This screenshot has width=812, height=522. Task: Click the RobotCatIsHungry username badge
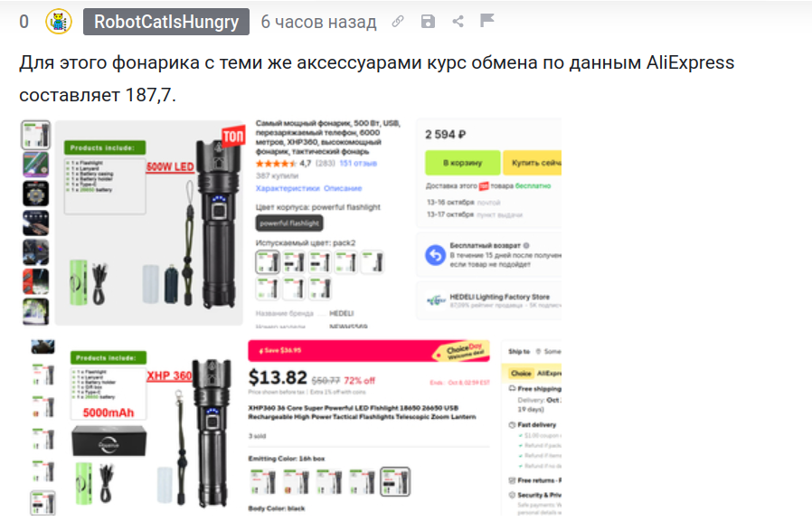click(166, 22)
